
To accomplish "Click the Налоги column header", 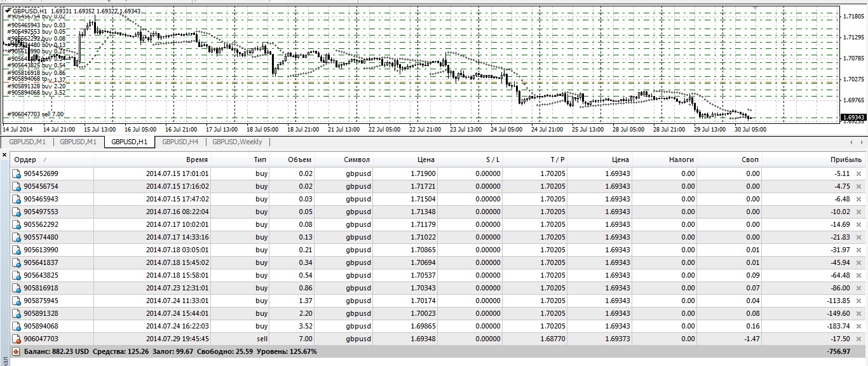I will point(666,159).
